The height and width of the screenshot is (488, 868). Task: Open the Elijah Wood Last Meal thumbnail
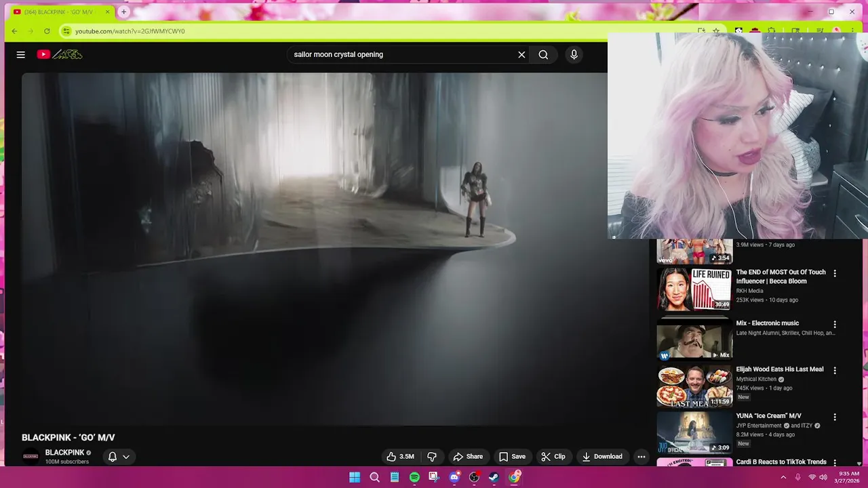(x=694, y=386)
